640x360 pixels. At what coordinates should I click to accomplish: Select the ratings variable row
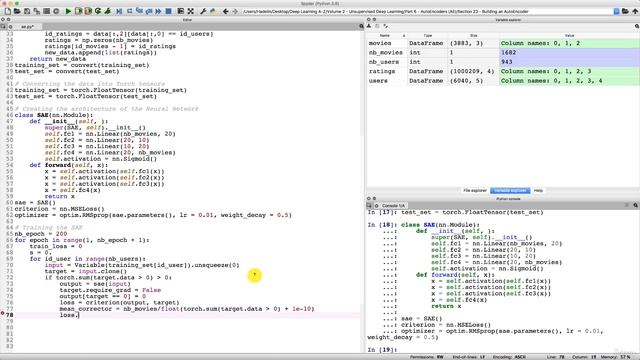[503, 71]
